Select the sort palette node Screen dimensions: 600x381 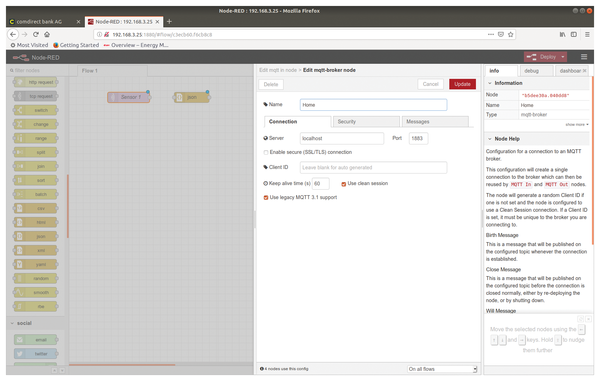[x=36, y=180]
